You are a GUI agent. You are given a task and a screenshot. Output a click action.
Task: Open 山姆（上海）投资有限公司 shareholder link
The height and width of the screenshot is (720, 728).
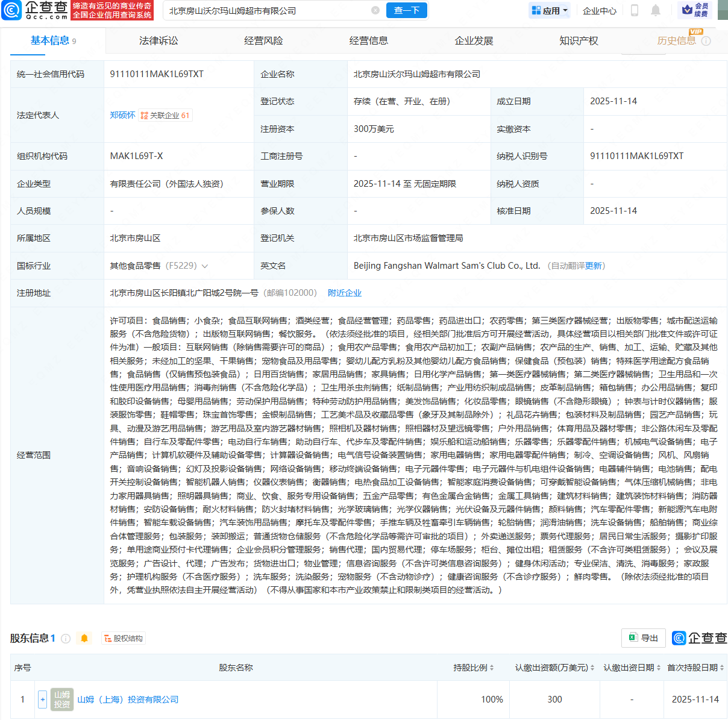[x=128, y=700]
